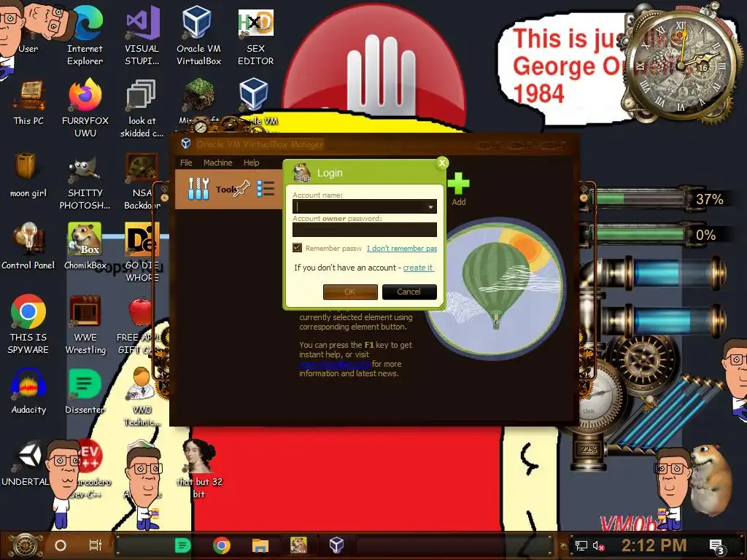Click the muted volume tray icon
The height and width of the screenshot is (560, 747).
point(599,545)
